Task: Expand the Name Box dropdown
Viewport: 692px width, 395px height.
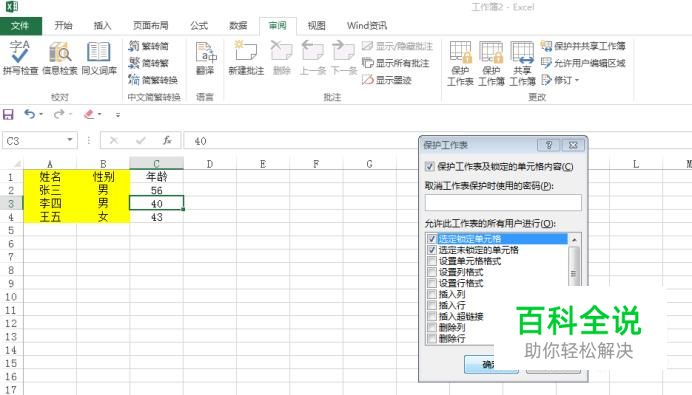Action: click(x=70, y=140)
